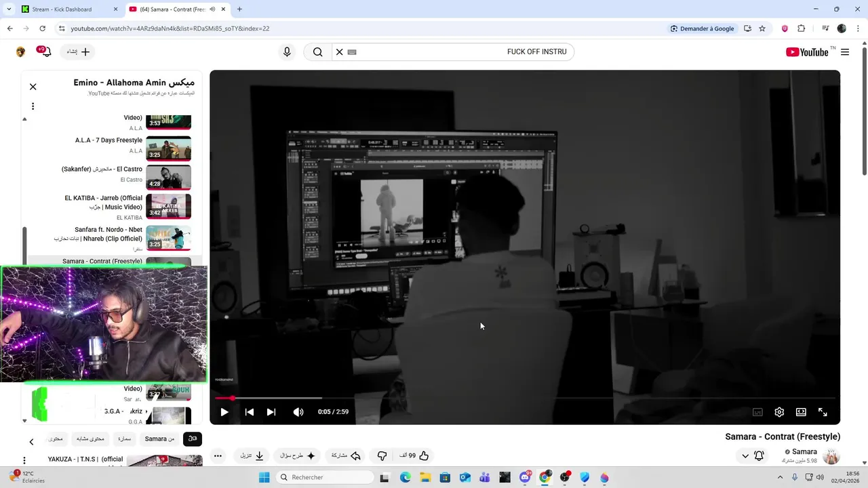Viewport: 868px width, 488px height.
Task: Open Chrome three-dot menu
Action: (858, 28)
